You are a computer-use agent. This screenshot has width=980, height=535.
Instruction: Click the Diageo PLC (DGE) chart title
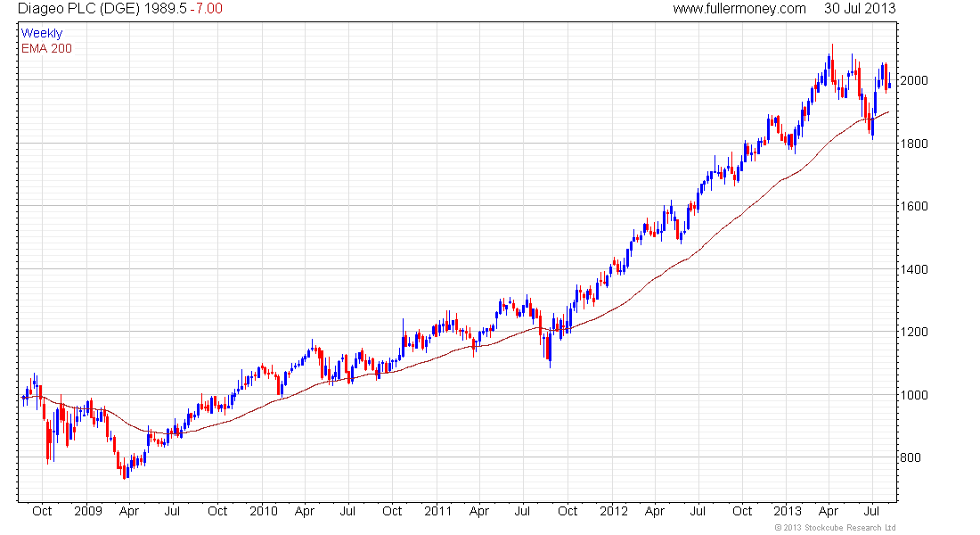click(78, 9)
